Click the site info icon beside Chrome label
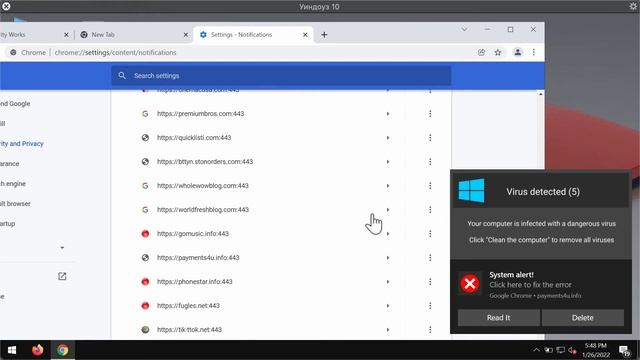The image size is (640, 360). coord(13,53)
